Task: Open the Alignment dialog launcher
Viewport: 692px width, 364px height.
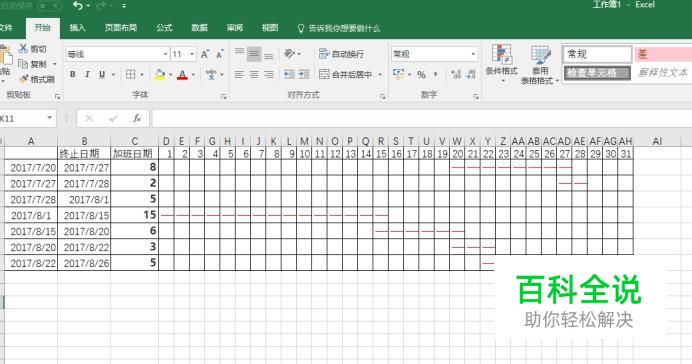Action: (383, 96)
